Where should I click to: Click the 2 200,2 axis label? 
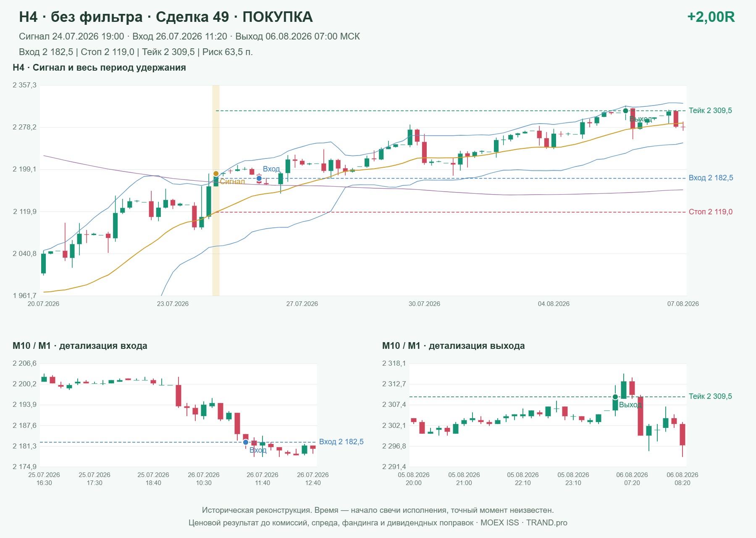[x=25, y=384]
